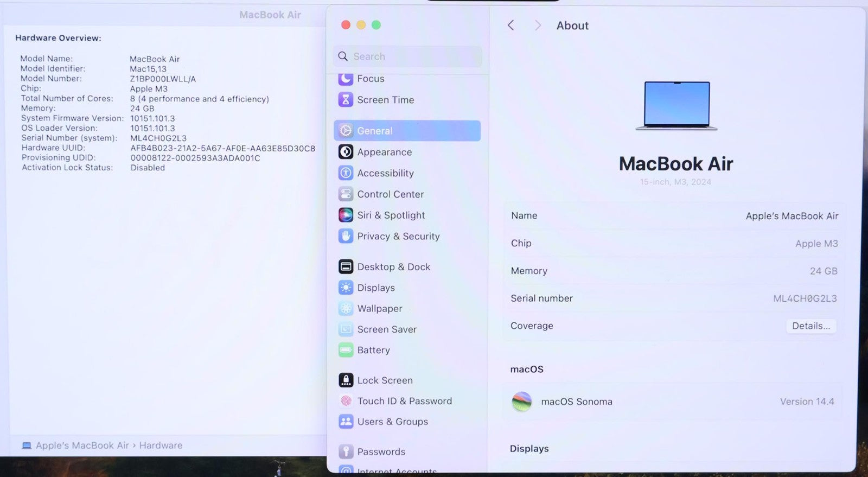The width and height of the screenshot is (868, 477).
Task: Focus the Search field in settings sidebar
Action: (412, 56)
